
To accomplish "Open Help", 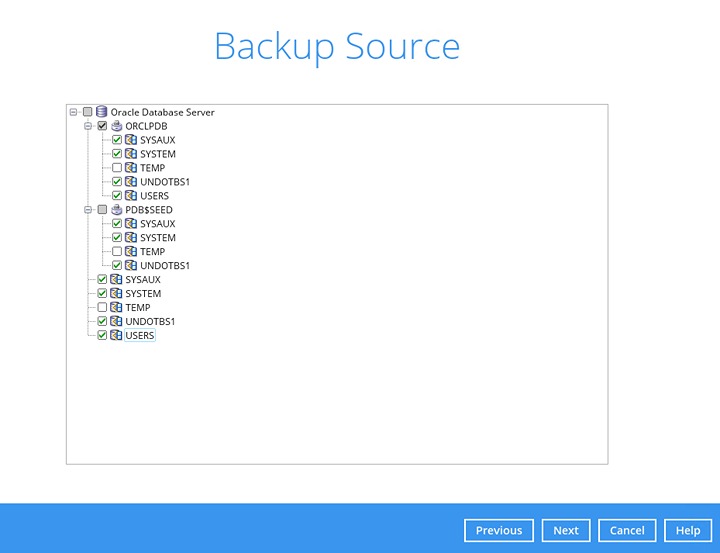I will (688, 530).
